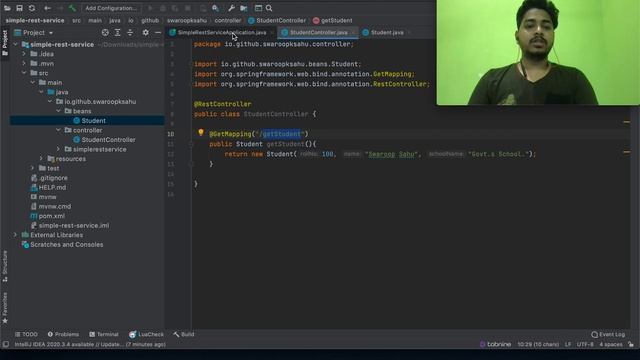This screenshot has height=360, width=640.
Task: Click Add Configuration button
Action: [x=111, y=8]
